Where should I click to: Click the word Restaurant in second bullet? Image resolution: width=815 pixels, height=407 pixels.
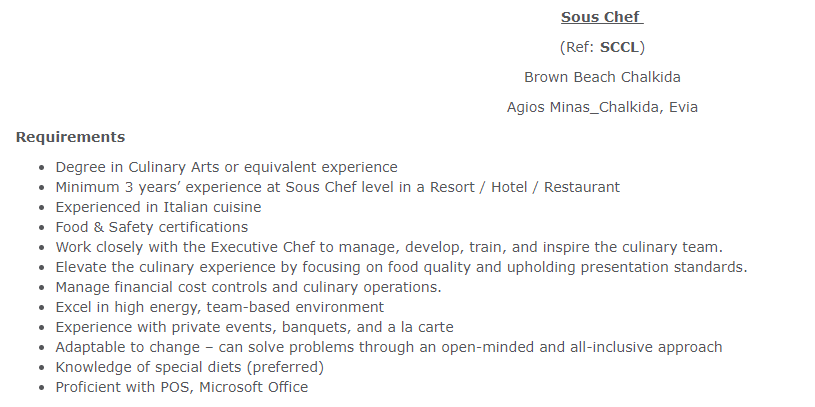(x=582, y=187)
